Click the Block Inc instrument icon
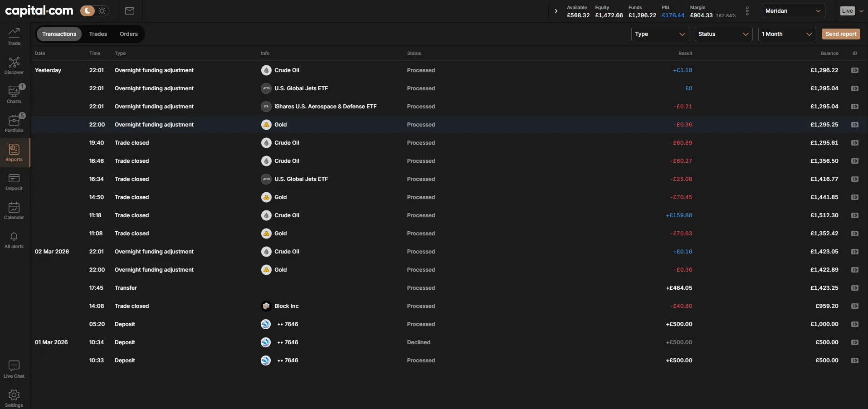 pyautogui.click(x=266, y=306)
